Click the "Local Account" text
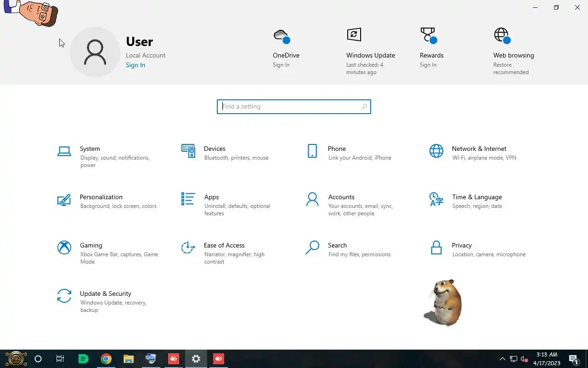588x368 pixels. tap(146, 55)
